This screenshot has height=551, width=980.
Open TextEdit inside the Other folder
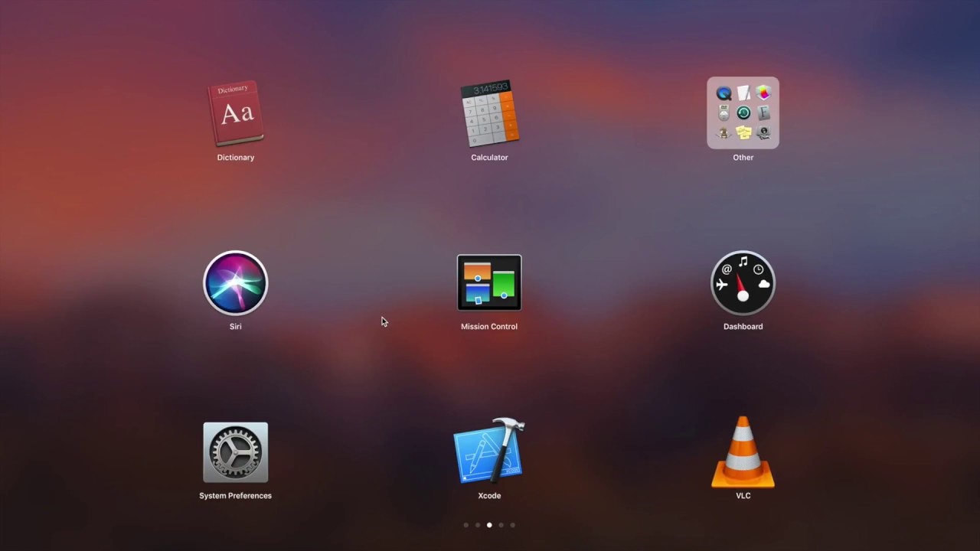point(743,93)
